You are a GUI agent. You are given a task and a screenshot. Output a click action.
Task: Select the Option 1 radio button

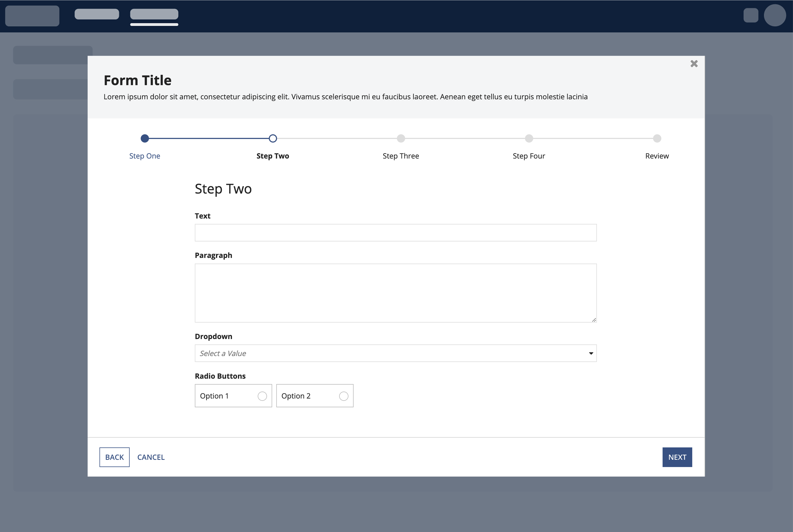[x=262, y=396]
